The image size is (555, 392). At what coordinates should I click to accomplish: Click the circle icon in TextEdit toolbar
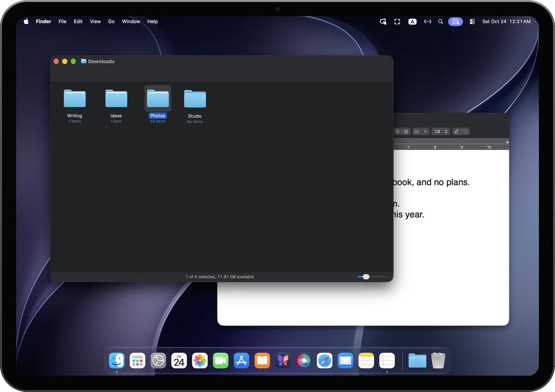pyautogui.click(x=466, y=131)
